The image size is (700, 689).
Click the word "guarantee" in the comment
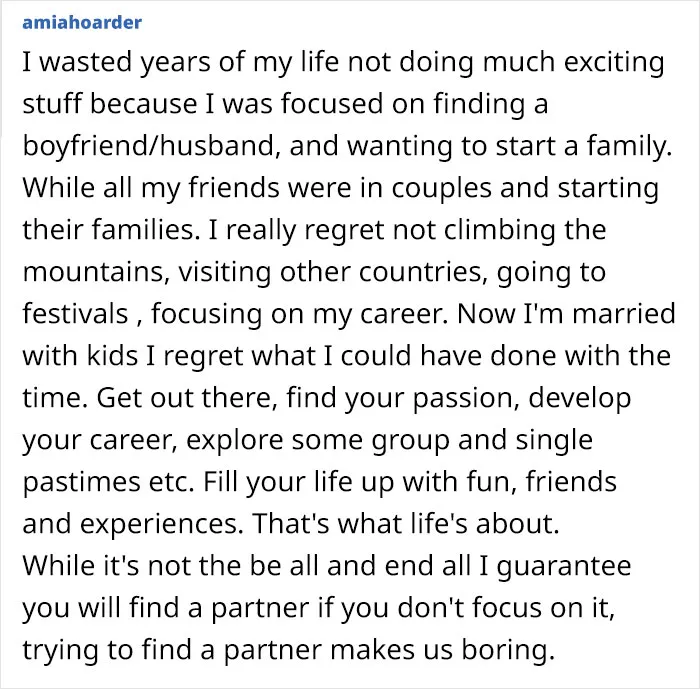(564, 567)
